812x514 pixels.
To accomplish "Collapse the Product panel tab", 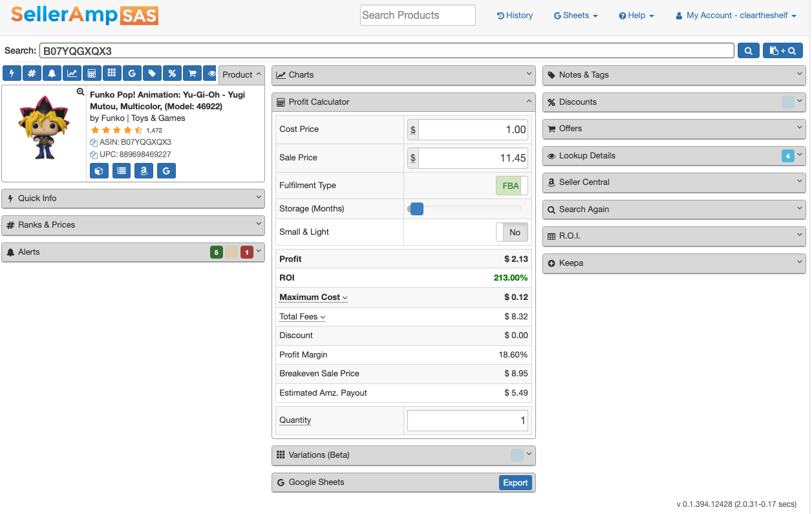I will tap(242, 74).
